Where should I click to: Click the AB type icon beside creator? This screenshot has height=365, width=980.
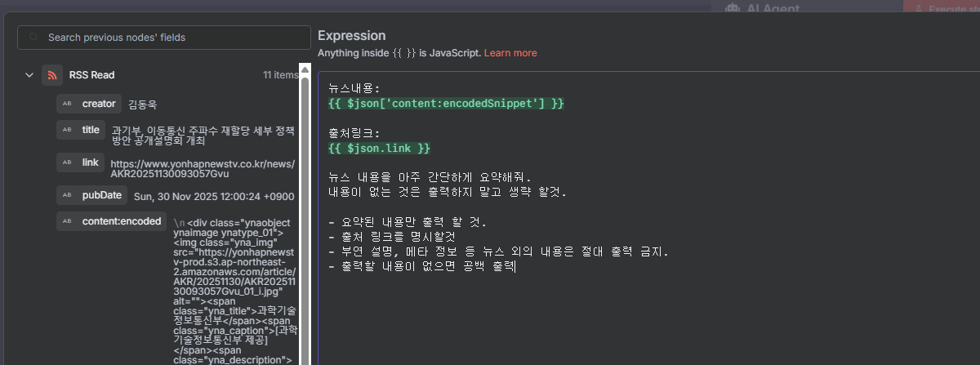tap(68, 105)
